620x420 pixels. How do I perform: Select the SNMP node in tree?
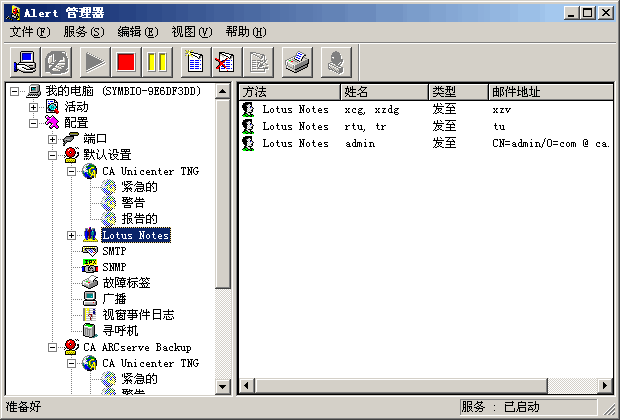(x=114, y=267)
